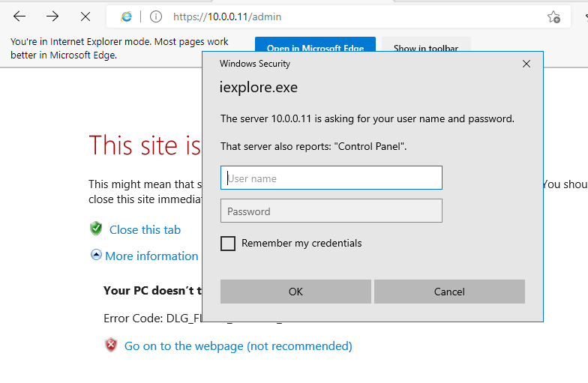Click the Internet Explorer mode icon
The image size is (588, 383).
pos(127,16)
